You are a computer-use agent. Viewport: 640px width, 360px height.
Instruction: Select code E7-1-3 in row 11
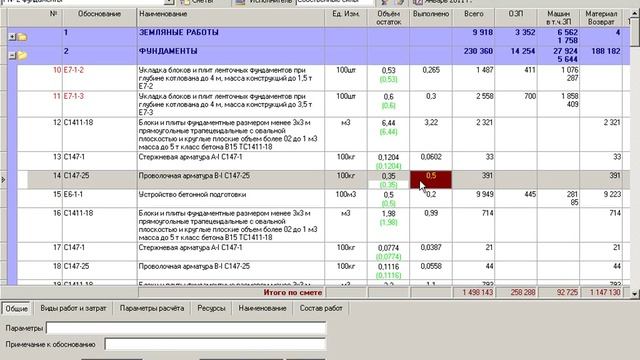point(74,96)
